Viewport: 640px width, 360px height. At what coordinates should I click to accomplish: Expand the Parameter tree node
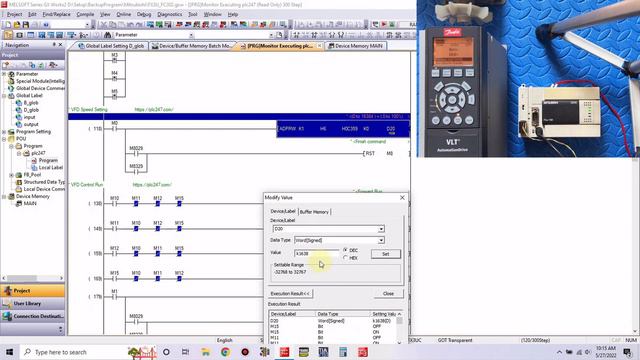coord(4,74)
